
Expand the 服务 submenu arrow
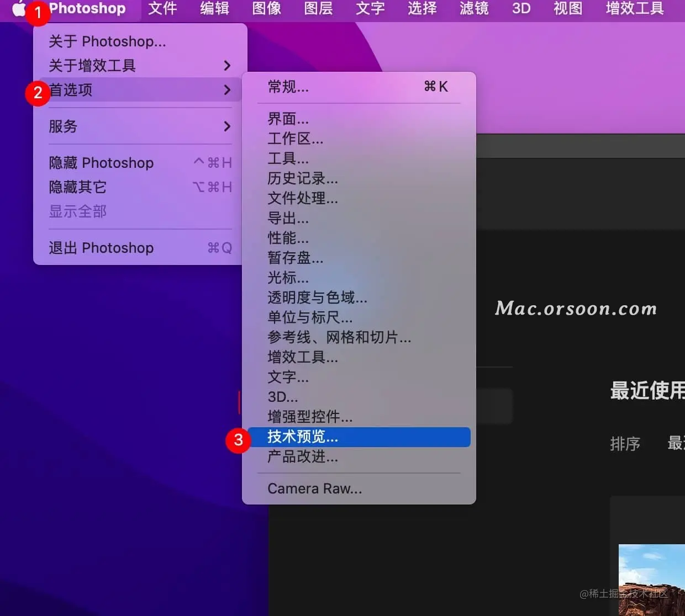coord(227,126)
